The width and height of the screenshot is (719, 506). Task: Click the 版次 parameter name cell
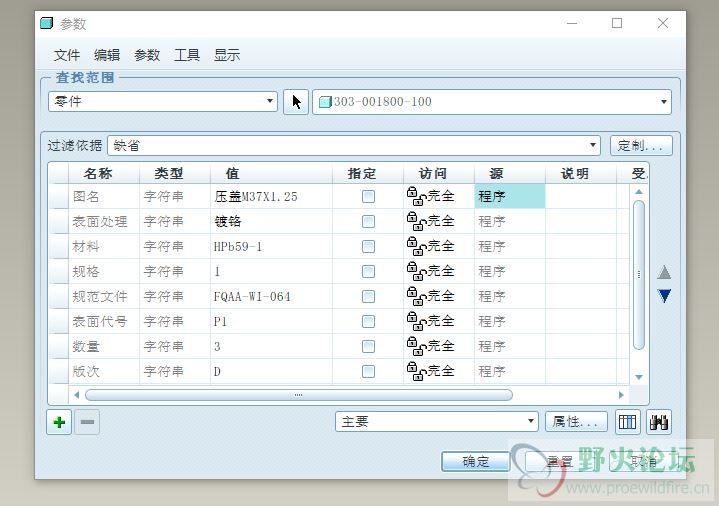coord(104,371)
